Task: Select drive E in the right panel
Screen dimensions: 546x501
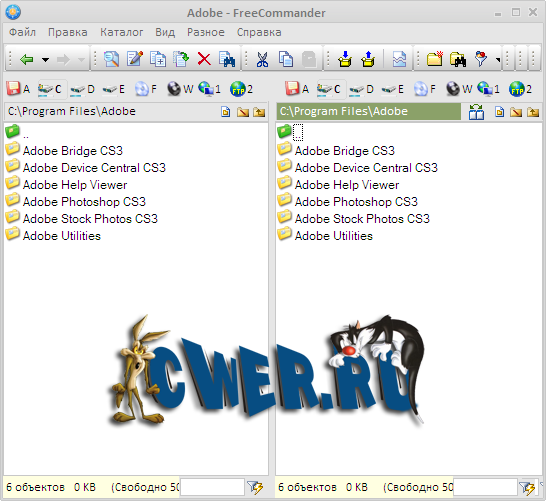Action: click(392, 89)
